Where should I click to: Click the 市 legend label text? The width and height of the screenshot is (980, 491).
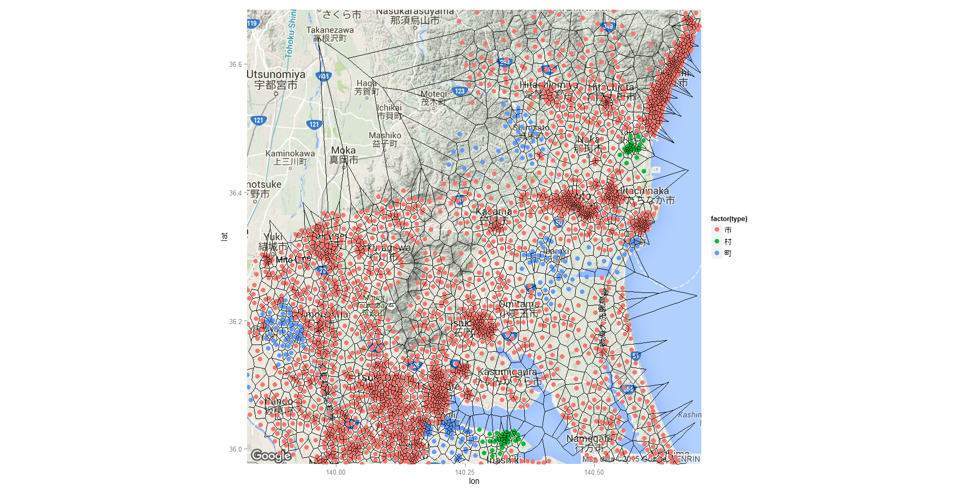[728, 230]
